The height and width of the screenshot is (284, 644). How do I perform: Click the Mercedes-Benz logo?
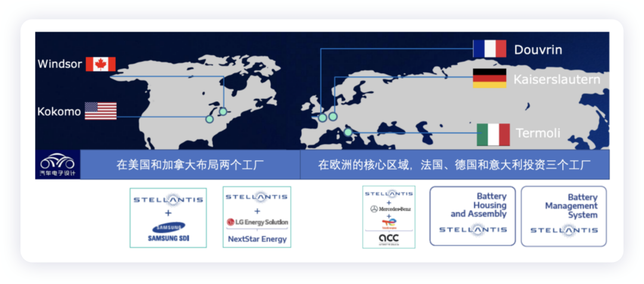pyautogui.click(x=390, y=209)
